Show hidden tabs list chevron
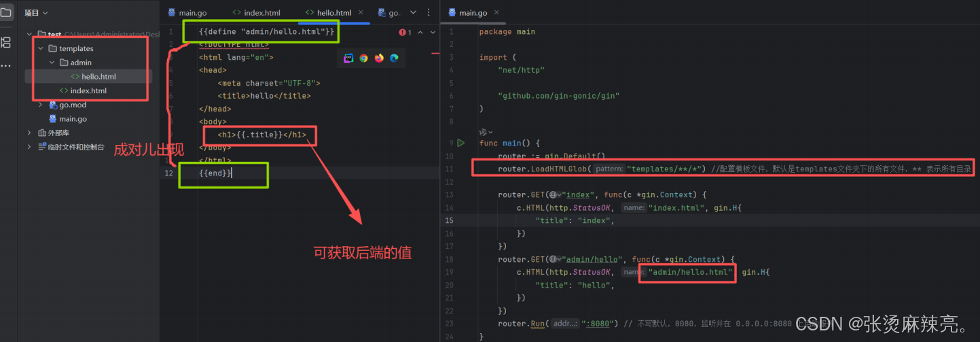 coord(414,13)
